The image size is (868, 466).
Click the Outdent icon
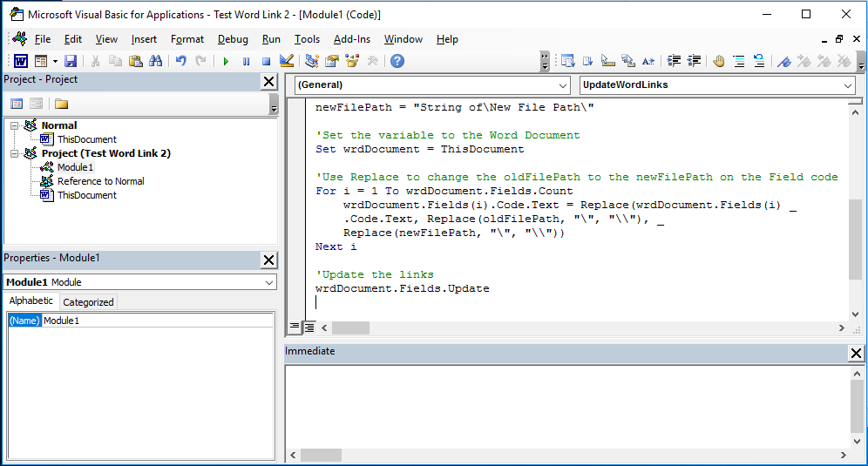point(694,61)
